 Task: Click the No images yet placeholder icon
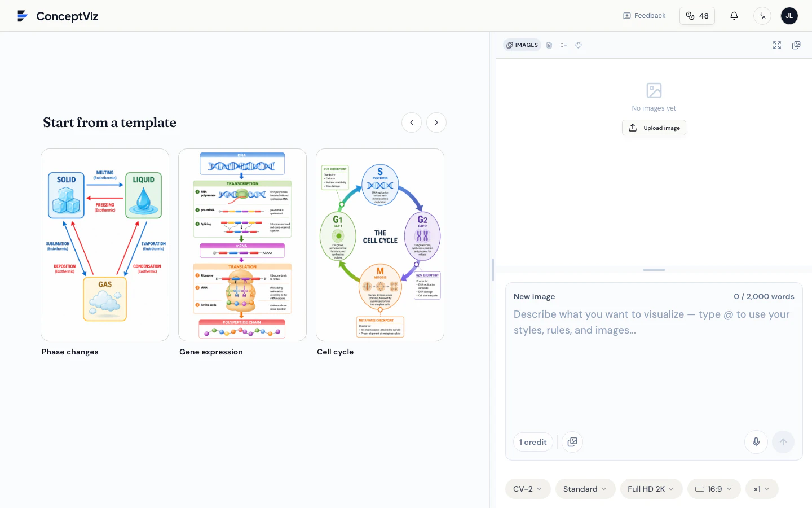pos(654,90)
